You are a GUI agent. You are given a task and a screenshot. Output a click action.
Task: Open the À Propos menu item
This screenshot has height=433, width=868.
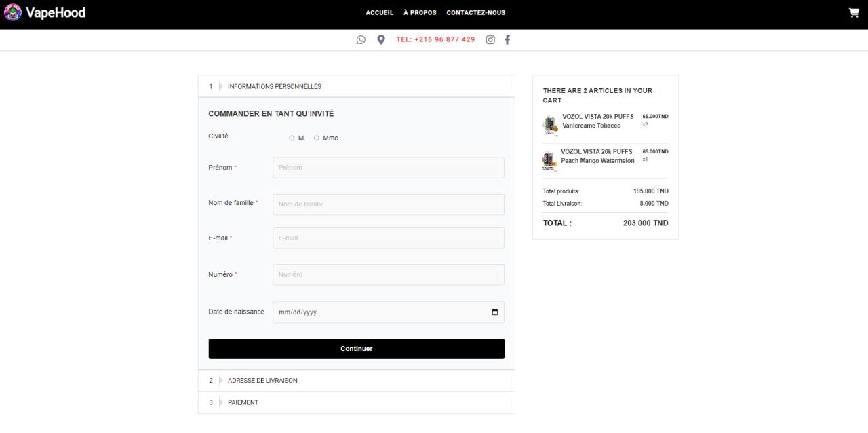[x=420, y=12]
